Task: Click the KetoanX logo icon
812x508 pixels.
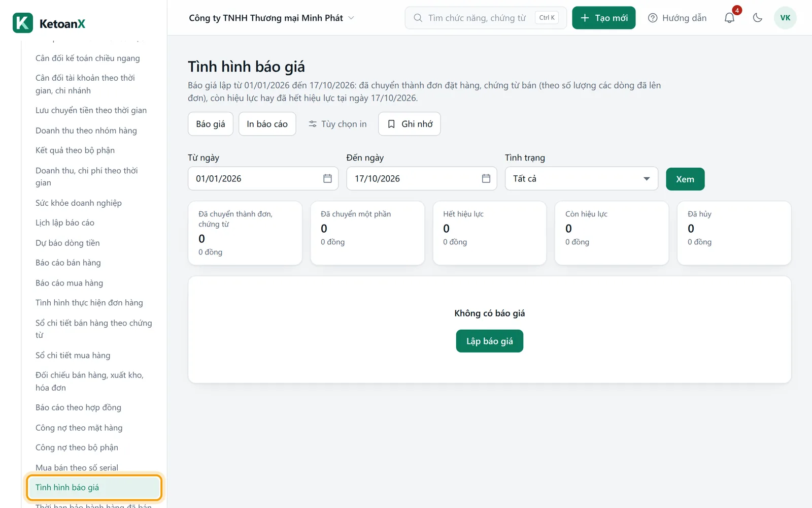Action: [x=23, y=23]
